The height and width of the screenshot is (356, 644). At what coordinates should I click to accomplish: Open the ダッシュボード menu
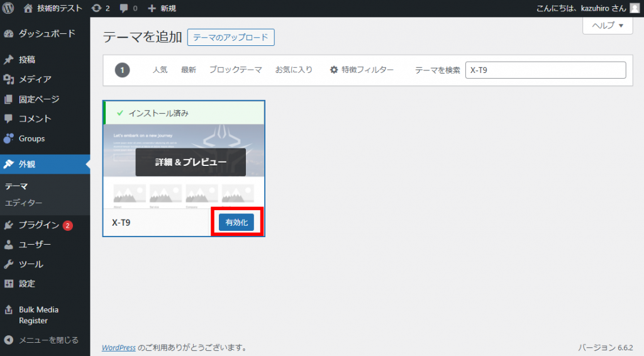click(46, 33)
